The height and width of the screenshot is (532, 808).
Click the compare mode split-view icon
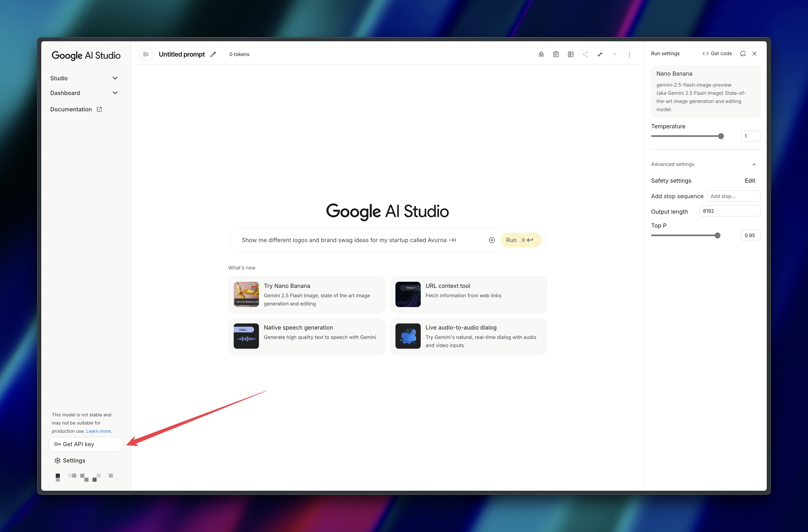[570, 54]
